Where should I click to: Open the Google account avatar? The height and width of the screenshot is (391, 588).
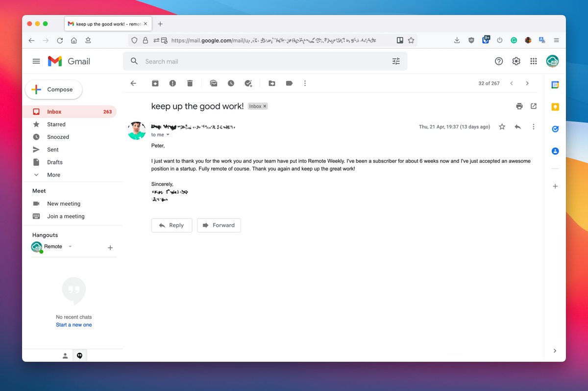point(552,61)
